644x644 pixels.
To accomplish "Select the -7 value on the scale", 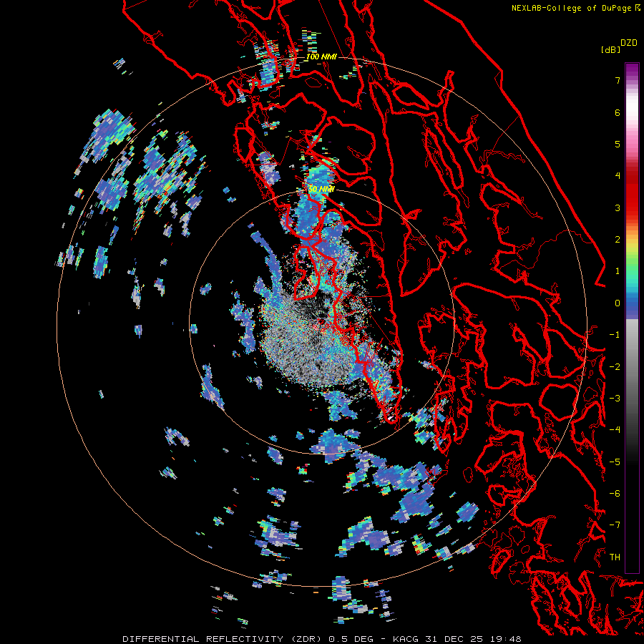I will [x=615, y=525].
